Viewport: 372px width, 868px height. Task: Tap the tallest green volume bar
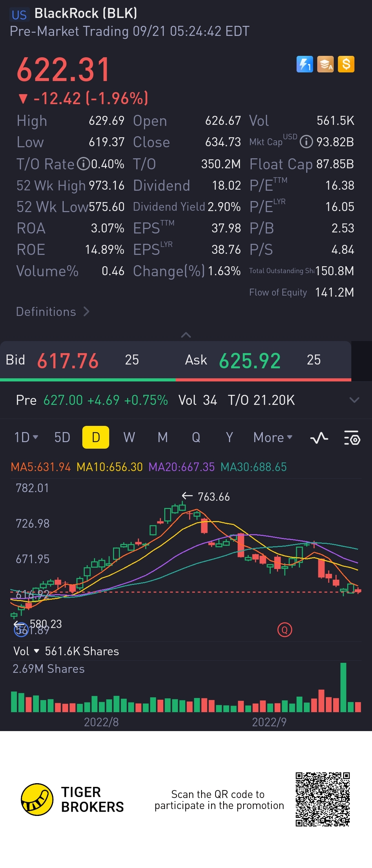pyautogui.click(x=343, y=687)
